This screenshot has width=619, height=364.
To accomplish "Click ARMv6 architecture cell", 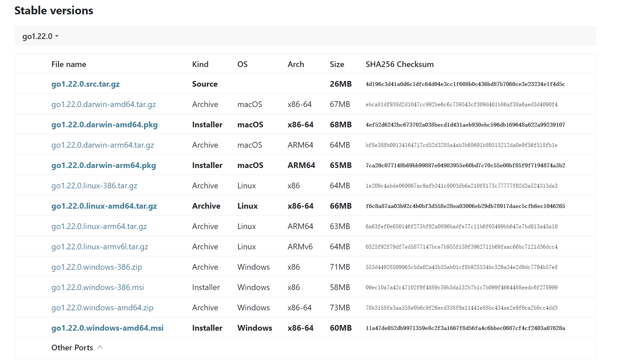I will point(300,247).
